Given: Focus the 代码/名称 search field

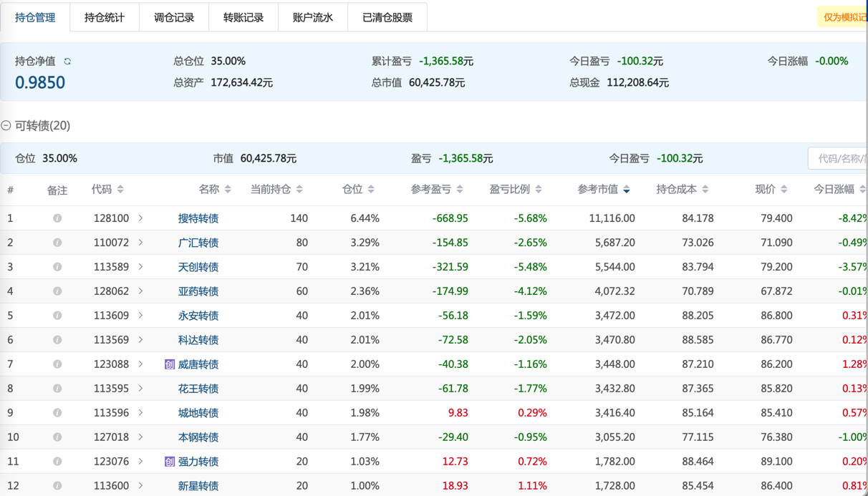Looking at the screenshot, I should 838,158.
